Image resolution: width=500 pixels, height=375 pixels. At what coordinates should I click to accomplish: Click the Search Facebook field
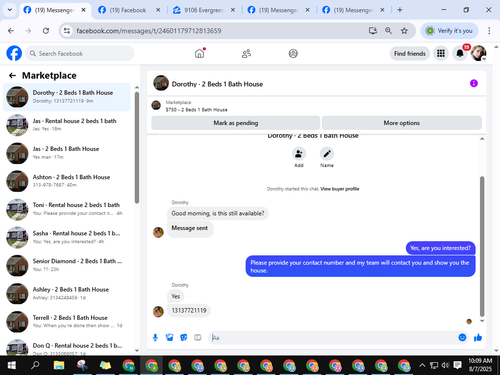pos(80,53)
